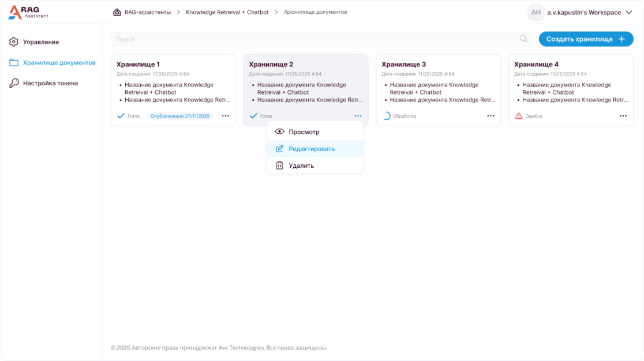The image size is (644, 361).
Task: Click the АН user avatar
Action: pyautogui.click(x=536, y=12)
